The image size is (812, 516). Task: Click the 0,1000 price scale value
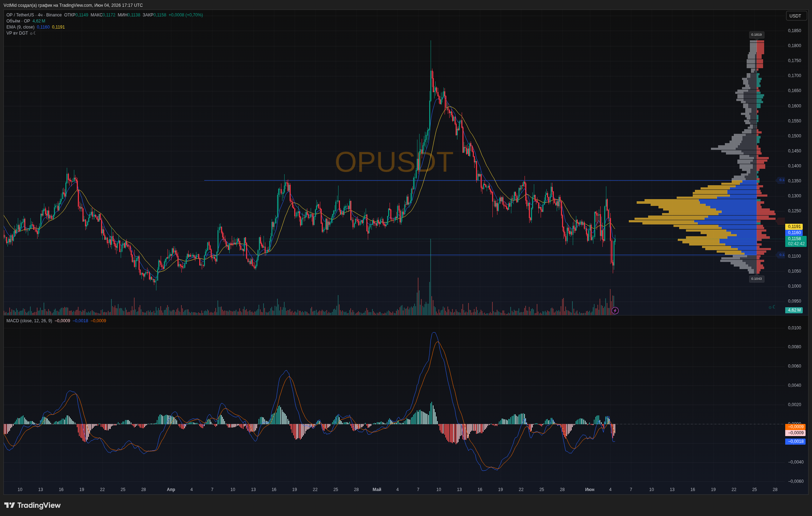tap(795, 286)
